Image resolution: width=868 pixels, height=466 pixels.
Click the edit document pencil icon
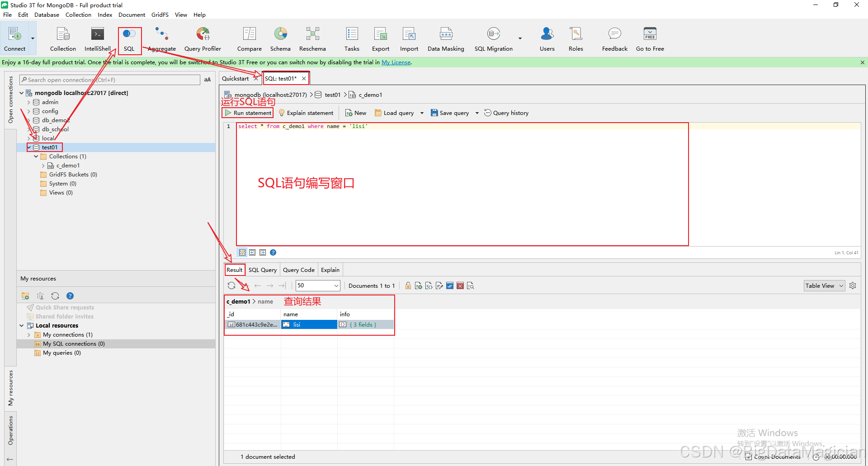tap(439, 285)
